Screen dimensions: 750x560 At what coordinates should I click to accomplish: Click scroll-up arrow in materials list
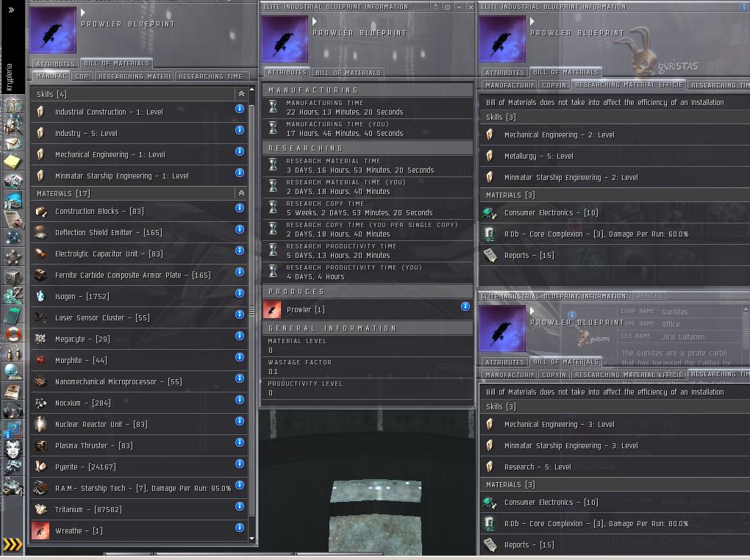(252, 90)
